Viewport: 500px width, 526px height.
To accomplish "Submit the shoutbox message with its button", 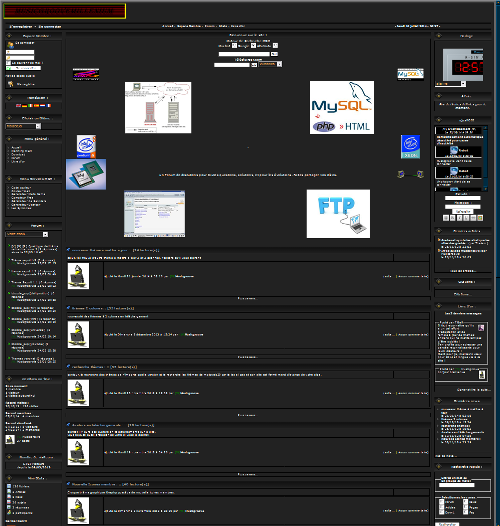I will (463, 211).
